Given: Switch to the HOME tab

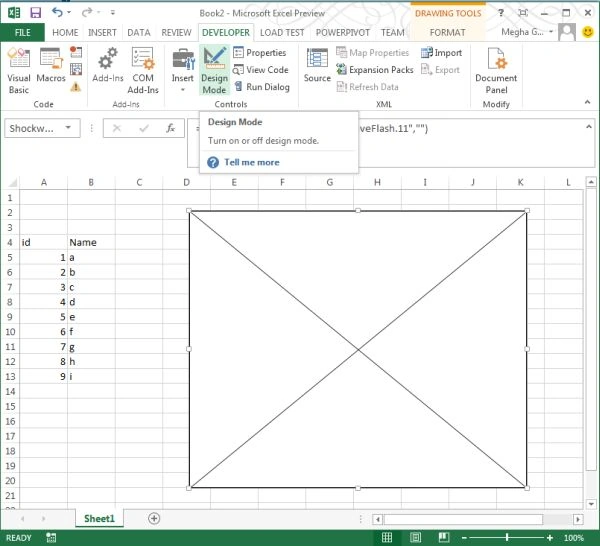Looking at the screenshot, I should 65,33.
